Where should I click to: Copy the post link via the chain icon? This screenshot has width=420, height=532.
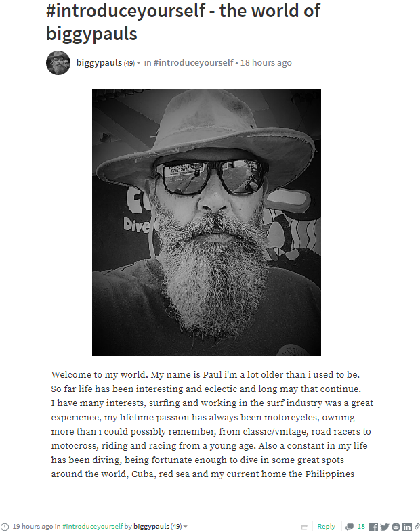coord(417,527)
